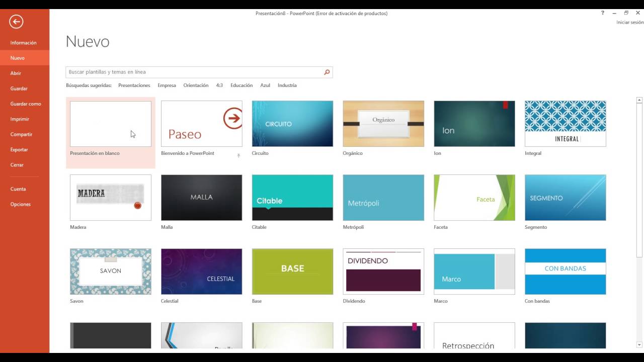This screenshot has width=644, height=362.
Task: Select the Savon template thumbnail
Action: click(x=111, y=271)
